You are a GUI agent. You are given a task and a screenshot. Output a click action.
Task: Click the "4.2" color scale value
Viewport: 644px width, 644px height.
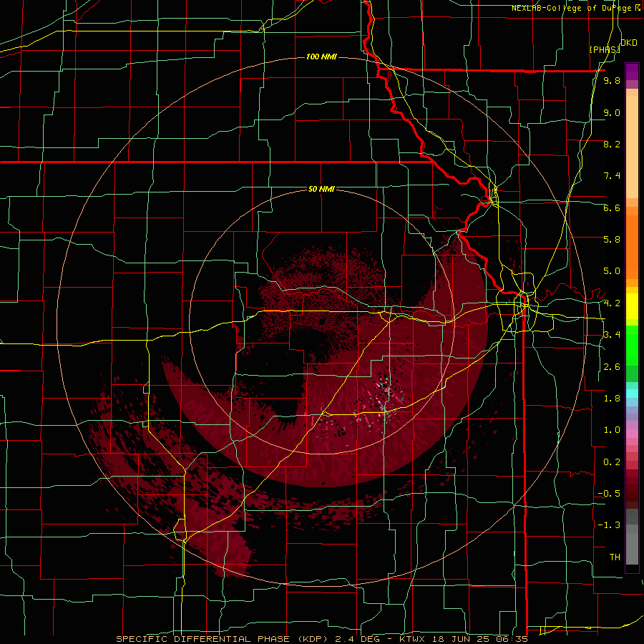pyautogui.click(x=612, y=303)
